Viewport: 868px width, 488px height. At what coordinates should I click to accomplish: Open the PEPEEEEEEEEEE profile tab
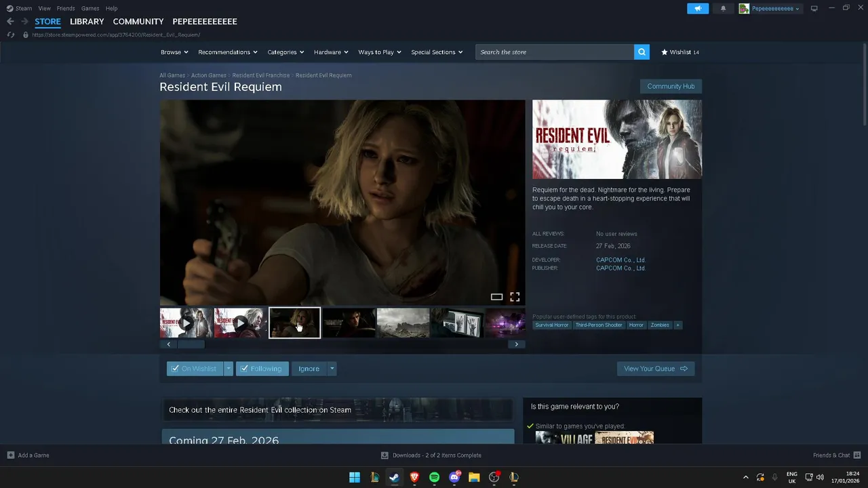205,22
